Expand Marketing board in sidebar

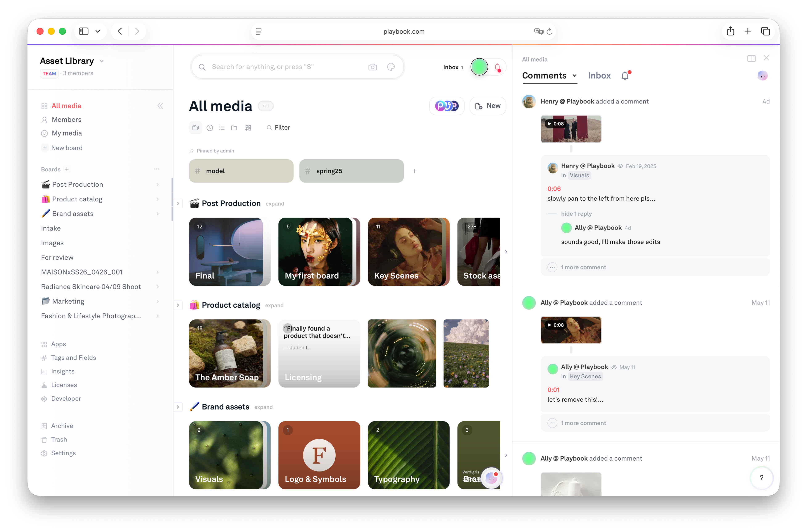(157, 301)
